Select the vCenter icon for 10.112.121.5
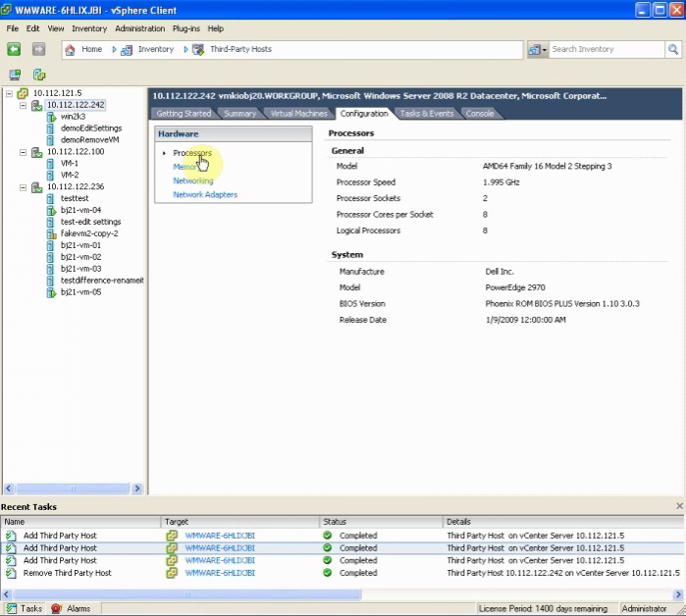 pyautogui.click(x=23, y=93)
